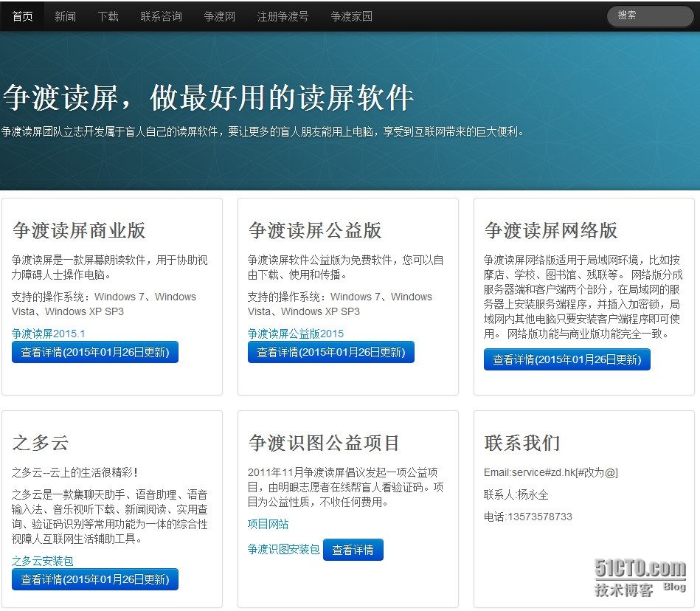The image size is (700, 611).
Task: Click the 争渡读屏公益版 heading
Action: point(315,230)
